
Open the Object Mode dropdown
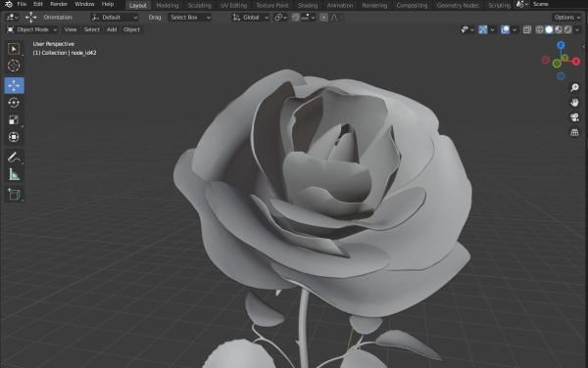32,29
